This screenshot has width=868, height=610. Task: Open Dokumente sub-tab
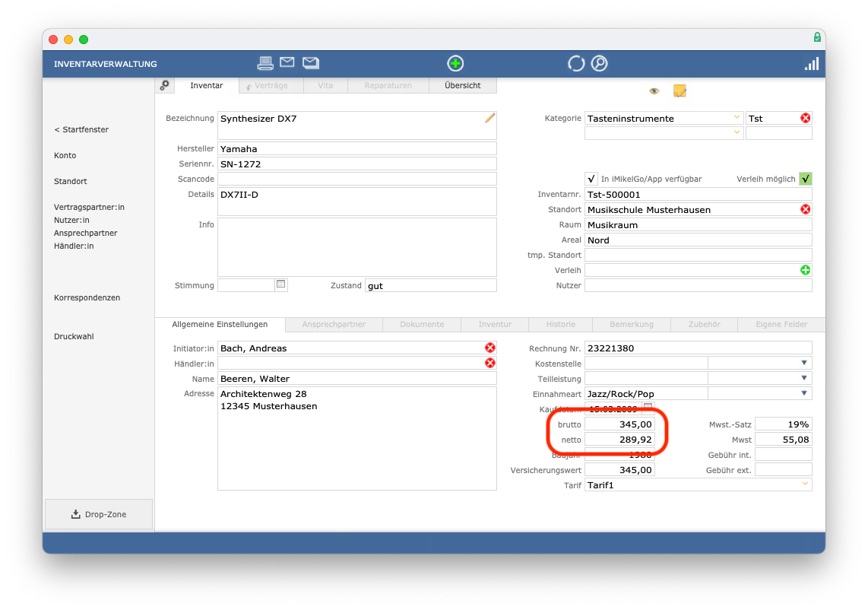pyautogui.click(x=422, y=324)
